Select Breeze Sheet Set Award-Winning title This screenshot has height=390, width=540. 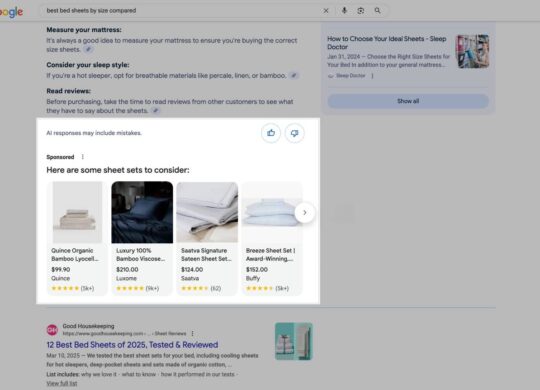pos(270,255)
